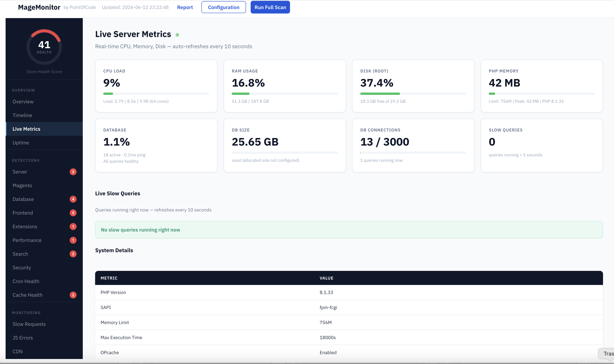Viewport: 614px width, 364px height.
Task: Click the Database value 1.1%
Action: click(116, 142)
